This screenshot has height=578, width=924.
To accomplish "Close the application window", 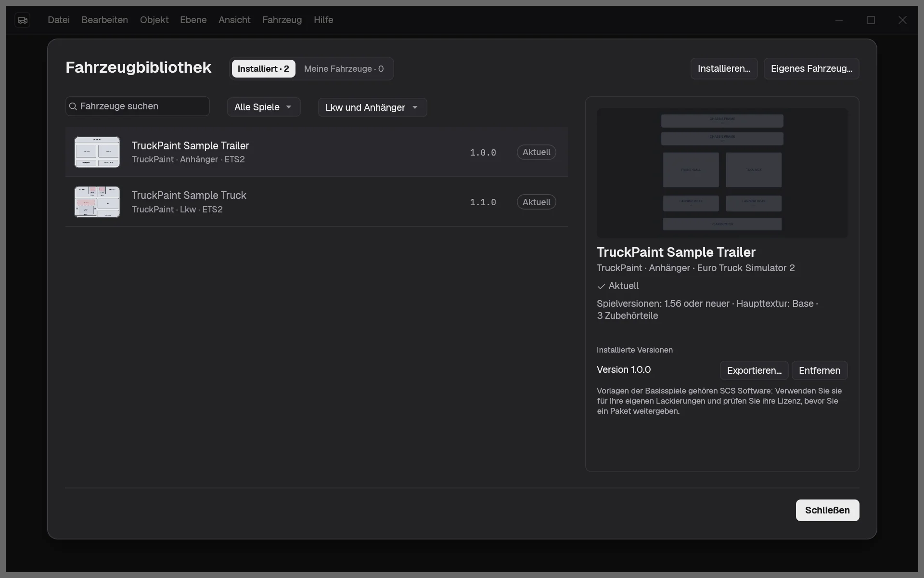I will 902,20.
